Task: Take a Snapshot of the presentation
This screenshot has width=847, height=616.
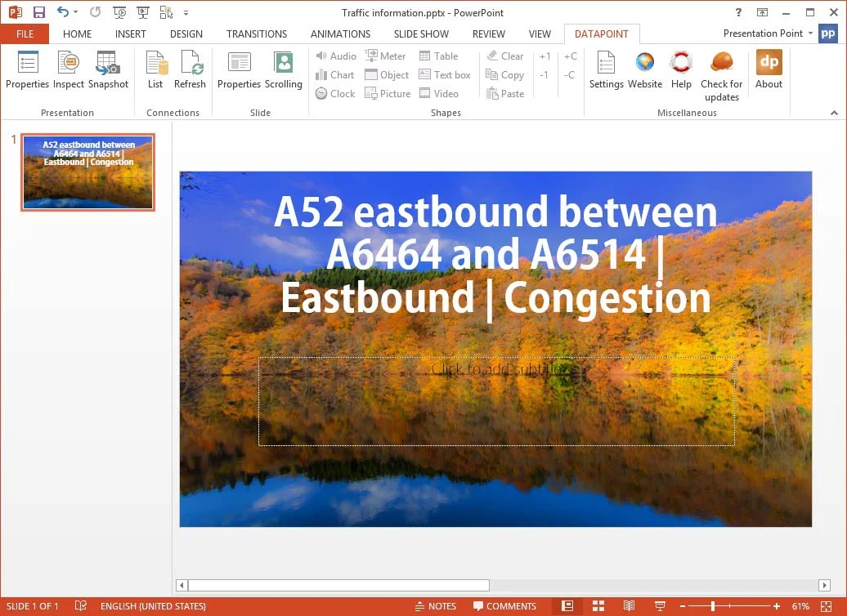Action: pos(108,72)
